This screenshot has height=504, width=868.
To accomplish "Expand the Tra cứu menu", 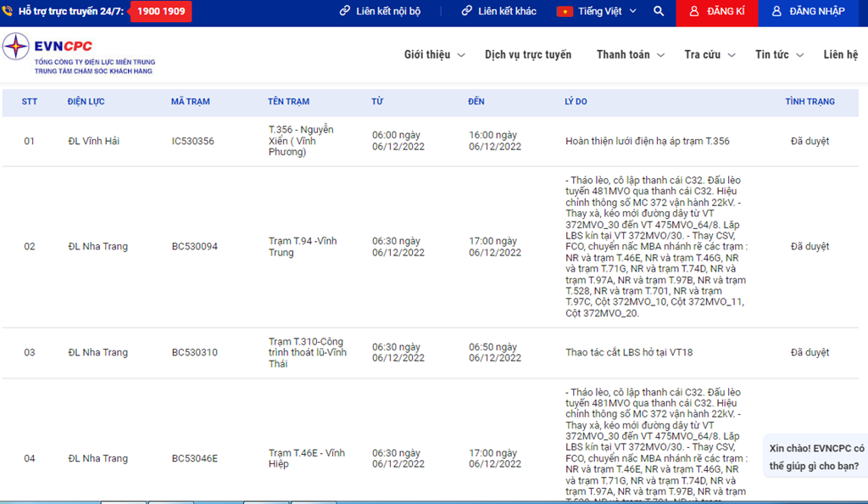I will (709, 55).
